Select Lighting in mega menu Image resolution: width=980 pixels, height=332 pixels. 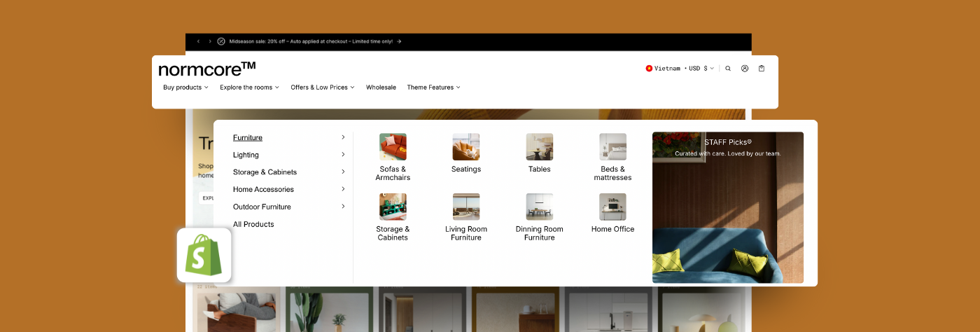click(246, 155)
